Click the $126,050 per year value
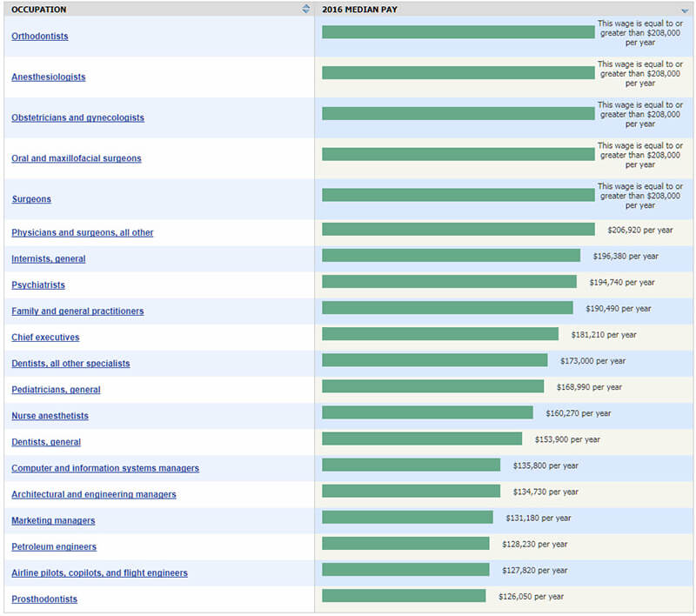Screen dimensions: 696x616 [x=531, y=597]
